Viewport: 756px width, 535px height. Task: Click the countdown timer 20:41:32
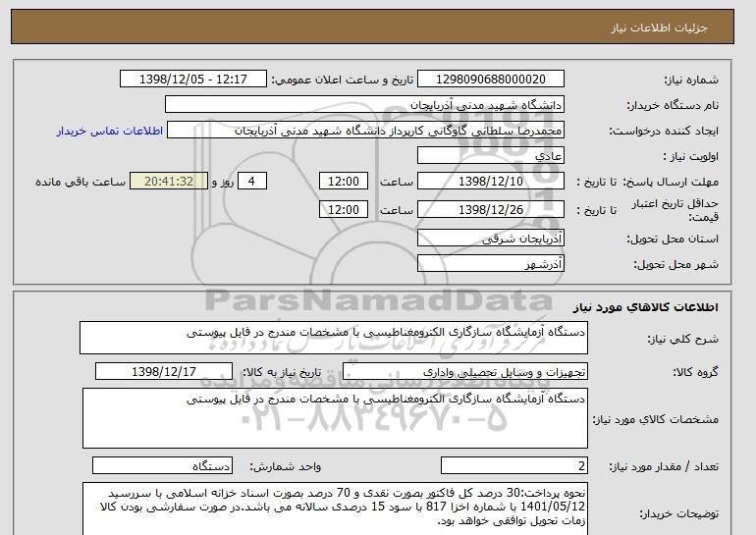pyautogui.click(x=169, y=182)
